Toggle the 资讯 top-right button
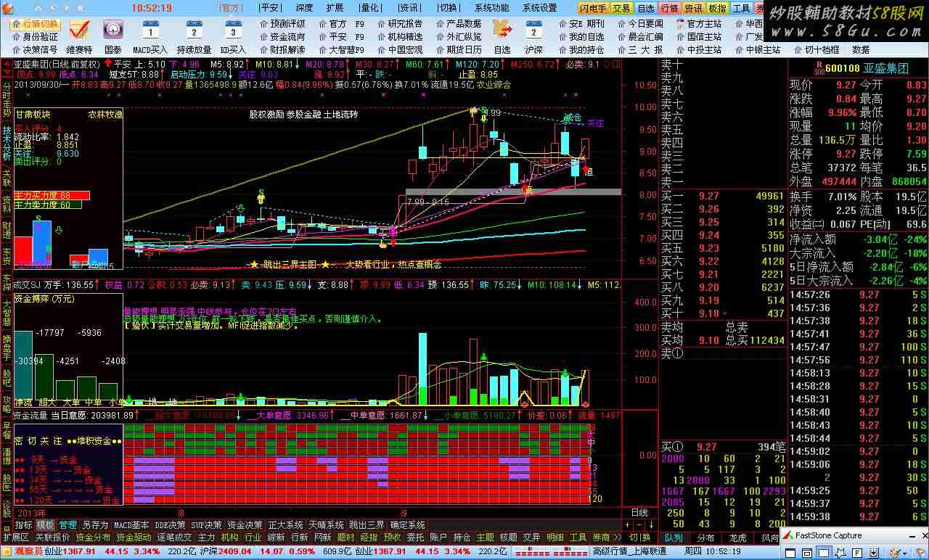 pyautogui.click(x=693, y=8)
